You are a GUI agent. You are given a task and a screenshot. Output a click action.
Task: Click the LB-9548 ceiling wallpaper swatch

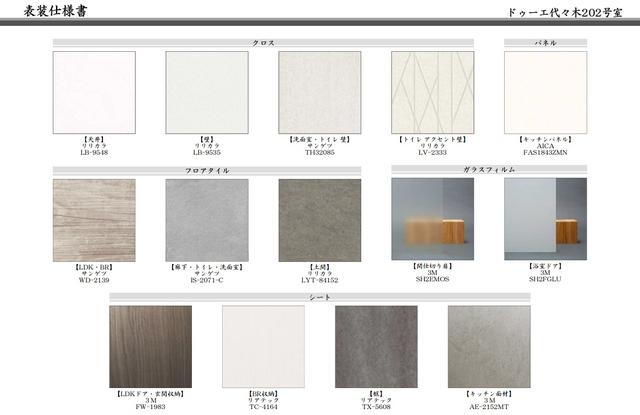point(94,92)
